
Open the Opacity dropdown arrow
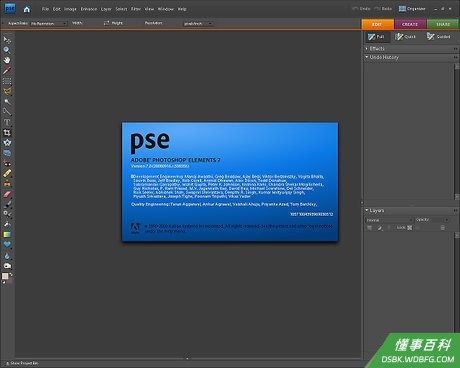tap(446, 220)
